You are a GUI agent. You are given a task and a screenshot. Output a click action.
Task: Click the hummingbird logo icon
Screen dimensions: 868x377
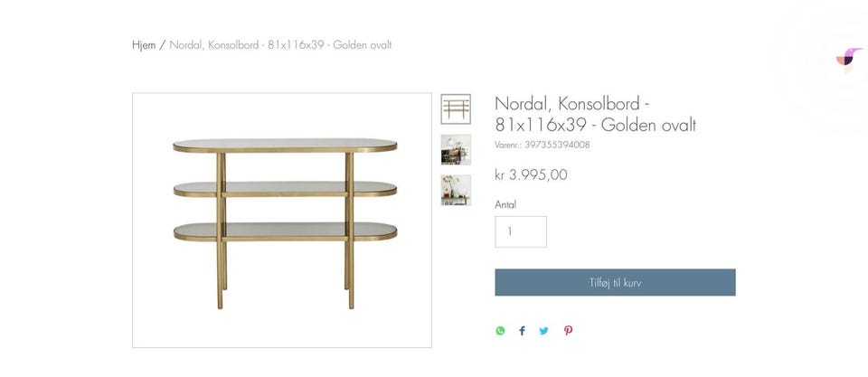848,58
